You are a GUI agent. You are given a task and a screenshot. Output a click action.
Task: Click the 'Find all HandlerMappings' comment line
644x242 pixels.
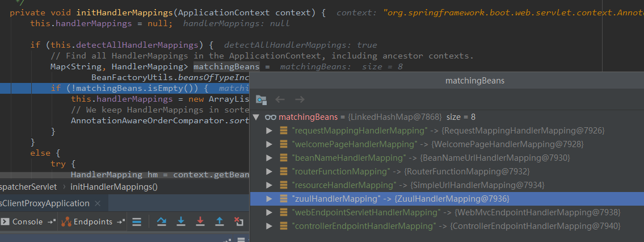pos(262,56)
